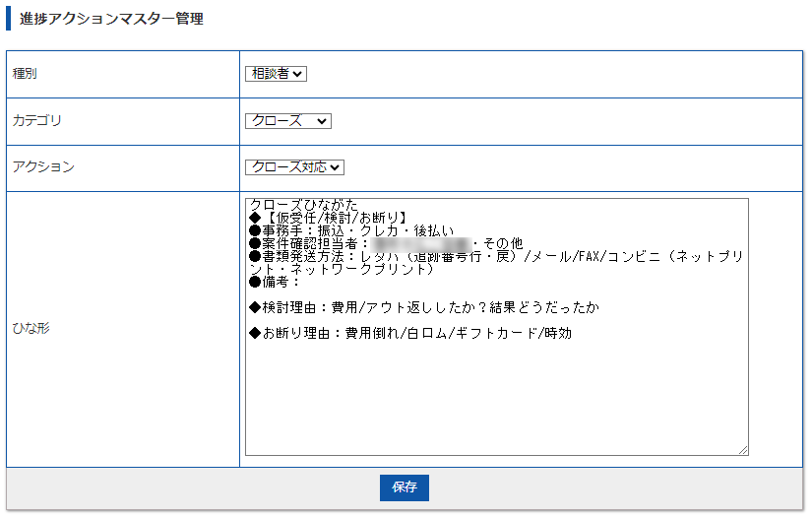Click the アクション row label
812x518 pixels.
point(43,167)
